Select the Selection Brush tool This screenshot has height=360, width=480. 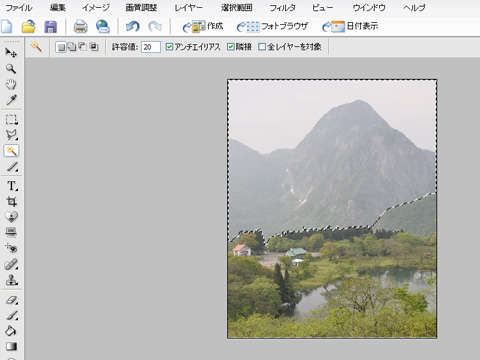click(x=11, y=167)
